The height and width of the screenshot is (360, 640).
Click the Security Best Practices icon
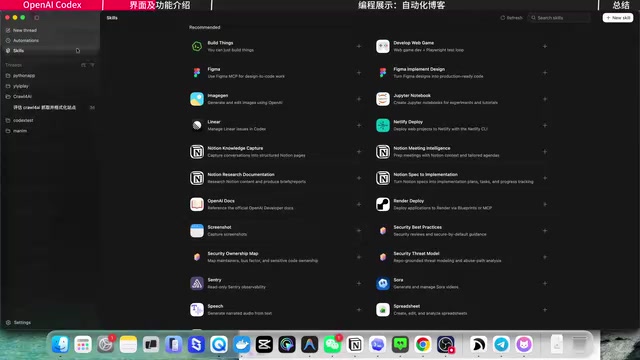(x=383, y=231)
